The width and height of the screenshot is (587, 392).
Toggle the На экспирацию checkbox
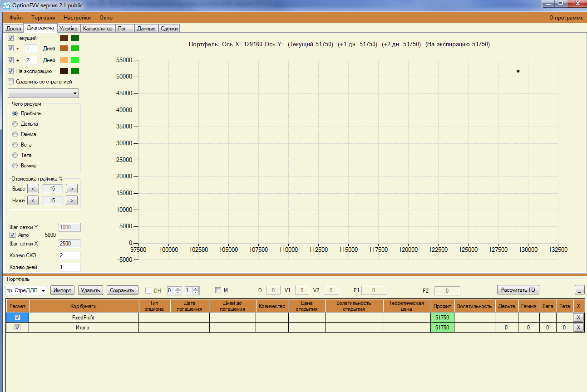[x=11, y=71]
